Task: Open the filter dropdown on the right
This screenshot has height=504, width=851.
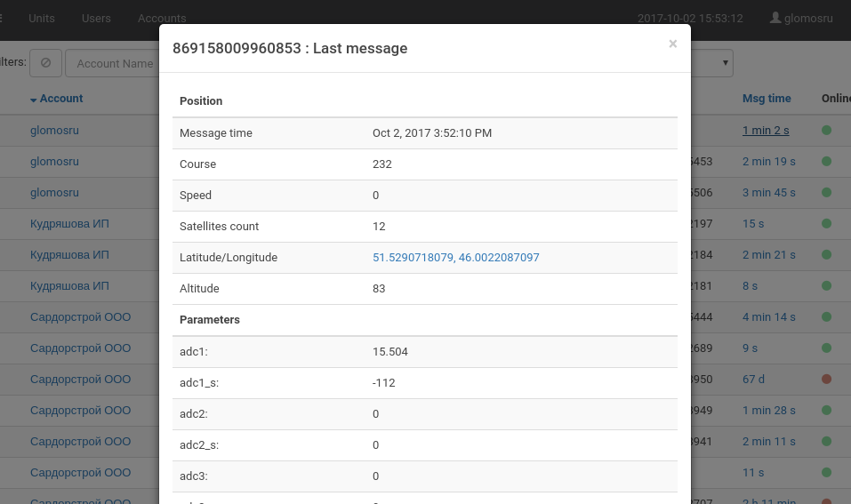Action: click(x=726, y=63)
